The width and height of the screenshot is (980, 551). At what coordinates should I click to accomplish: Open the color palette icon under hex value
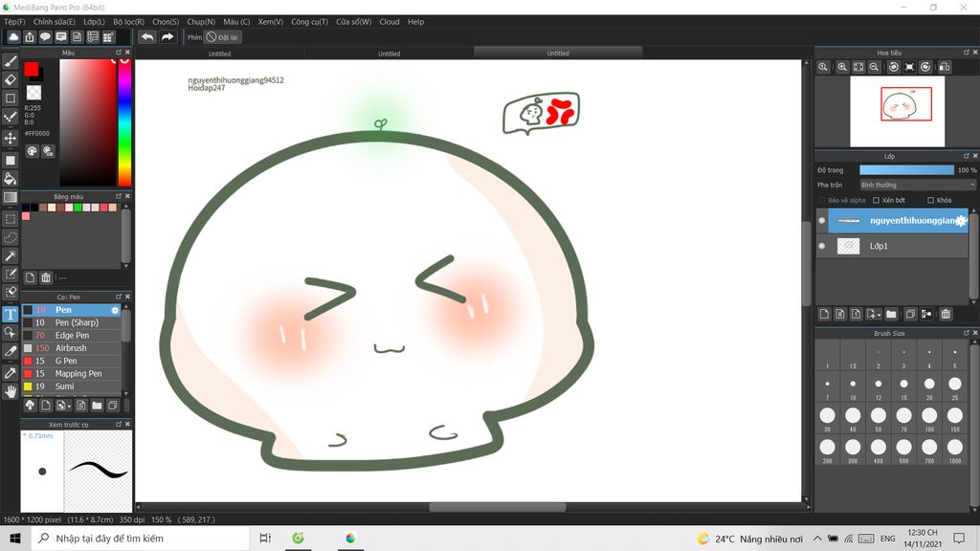point(32,151)
